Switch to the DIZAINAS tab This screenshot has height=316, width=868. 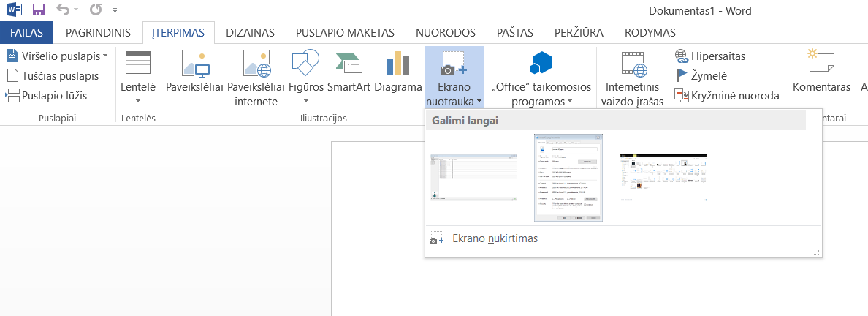[x=250, y=33]
